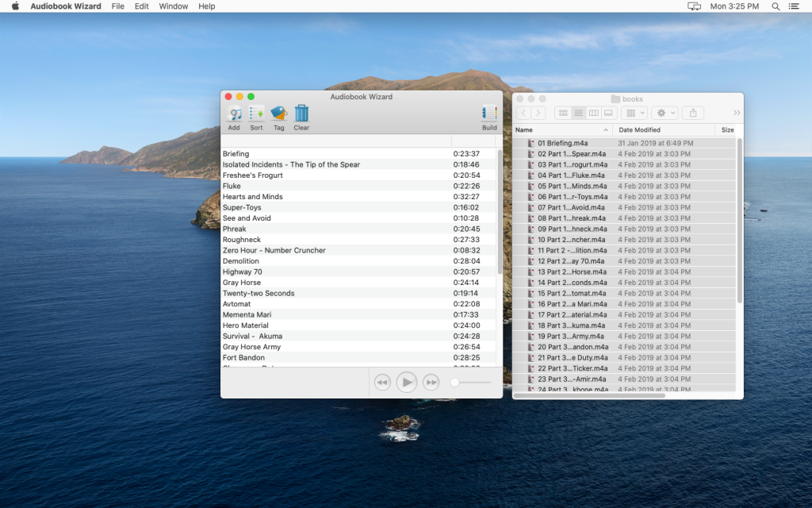The width and height of the screenshot is (812, 508).
Task: Switch Finder to list view
Action: point(578,113)
